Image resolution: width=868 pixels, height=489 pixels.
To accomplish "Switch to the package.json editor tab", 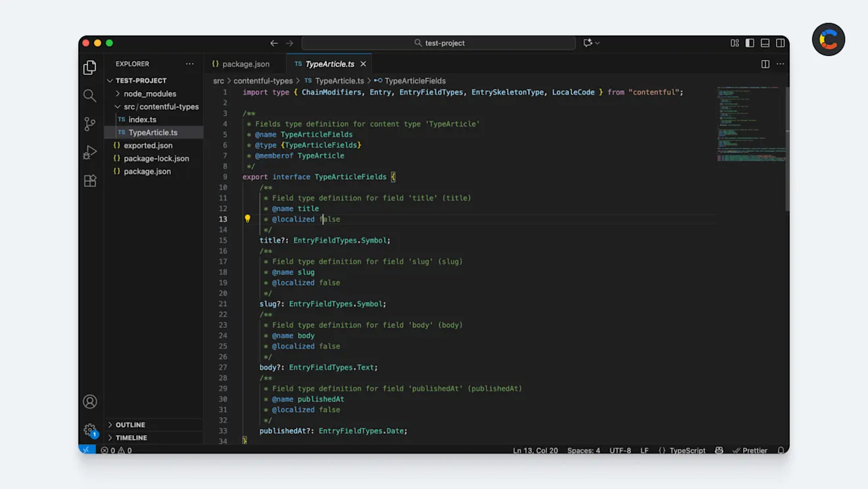I will tap(241, 63).
